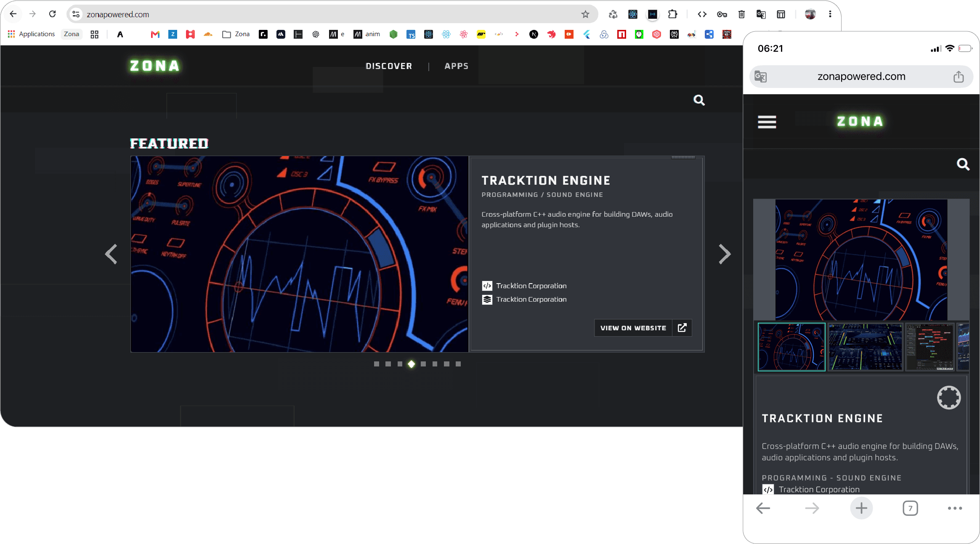Open the hamburger menu in the mobile view
This screenshot has width=980, height=544.
click(x=767, y=122)
